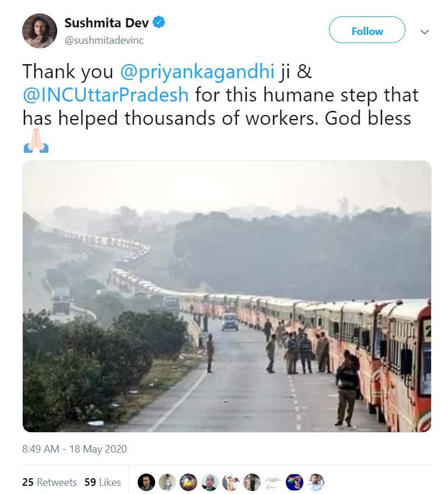Click the purple and yellow liker avatar
The width and height of the screenshot is (448, 494).
188,482
